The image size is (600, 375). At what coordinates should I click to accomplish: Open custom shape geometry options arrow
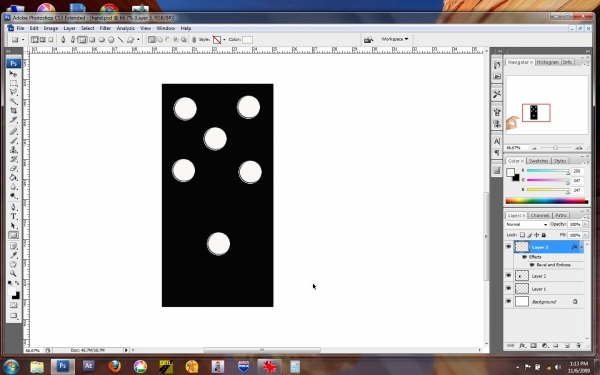(139, 39)
